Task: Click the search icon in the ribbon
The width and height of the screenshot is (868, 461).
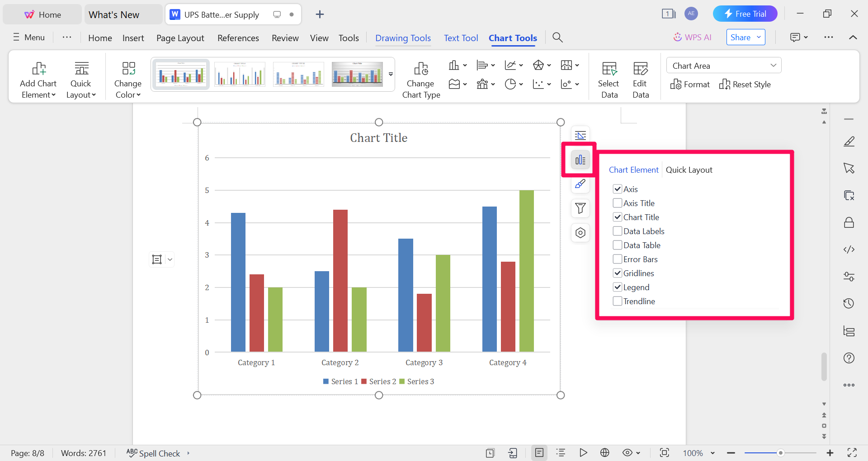Action: coord(557,38)
